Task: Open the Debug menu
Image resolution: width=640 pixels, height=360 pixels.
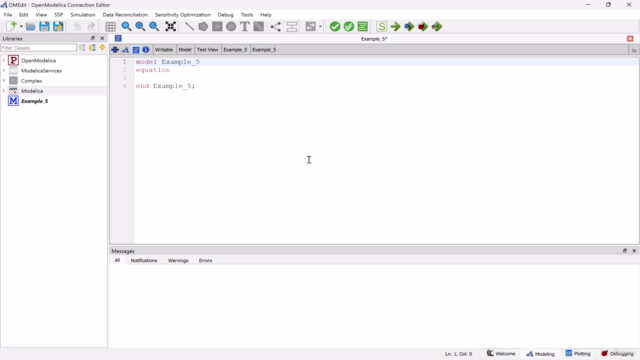Action: coord(225,15)
